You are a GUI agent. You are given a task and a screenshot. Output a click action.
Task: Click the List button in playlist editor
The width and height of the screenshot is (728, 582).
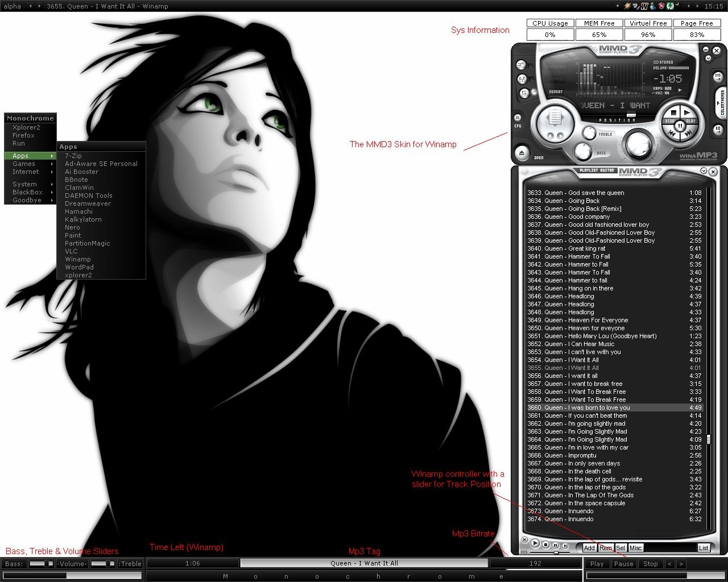click(704, 548)
